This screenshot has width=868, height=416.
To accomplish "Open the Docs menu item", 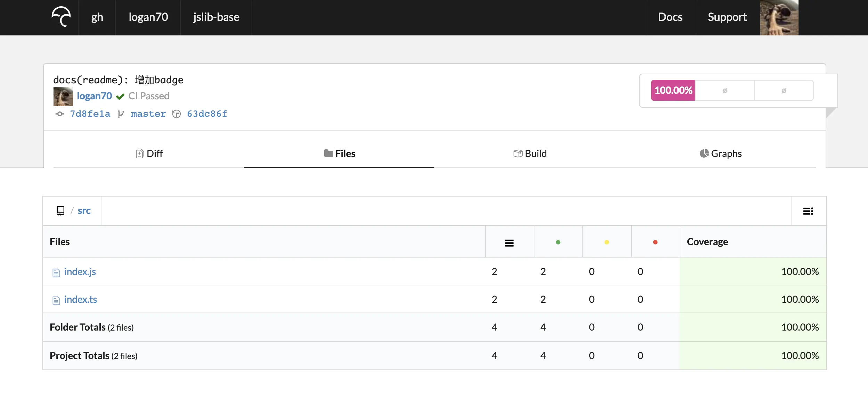I will [x=670, y=17].
